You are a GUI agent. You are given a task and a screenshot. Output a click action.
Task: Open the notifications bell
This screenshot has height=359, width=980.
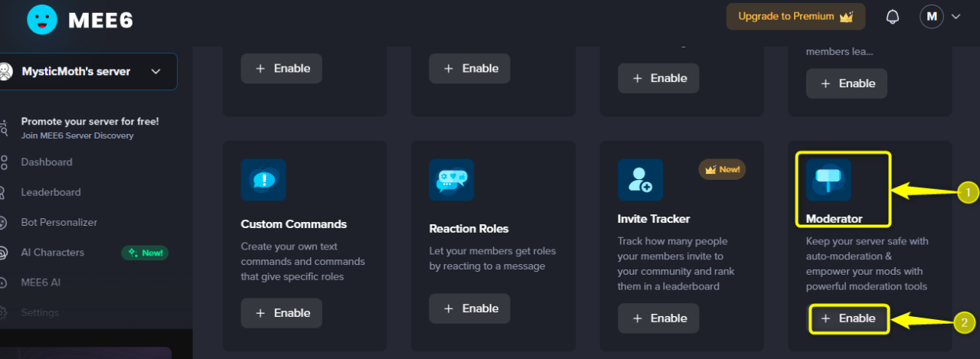click(x=893, y=17)
